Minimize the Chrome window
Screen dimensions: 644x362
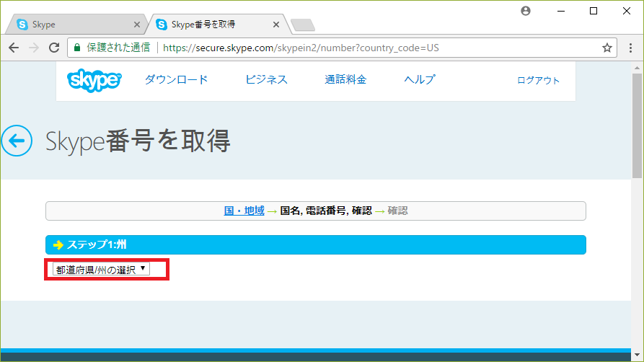point(561,11)
